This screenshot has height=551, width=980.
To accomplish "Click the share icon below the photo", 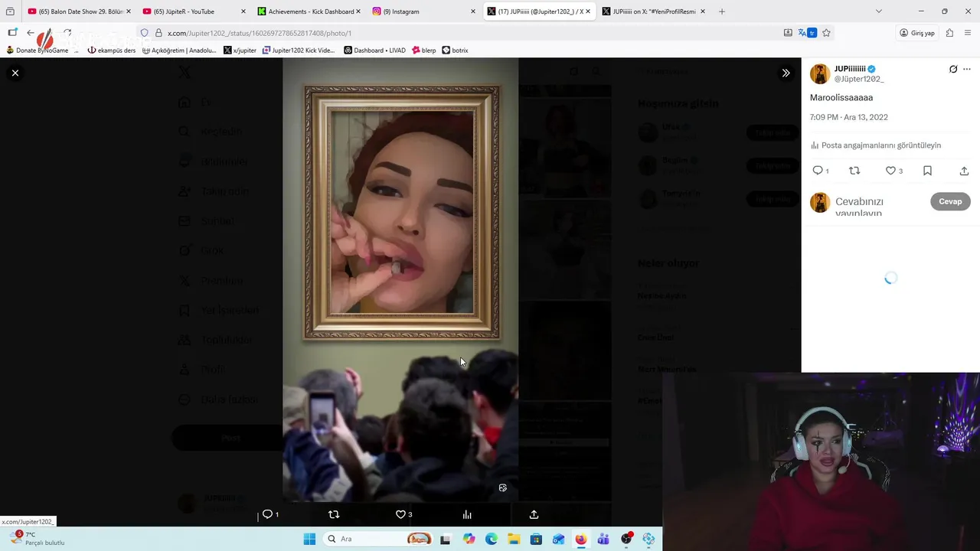I will 534,514.
